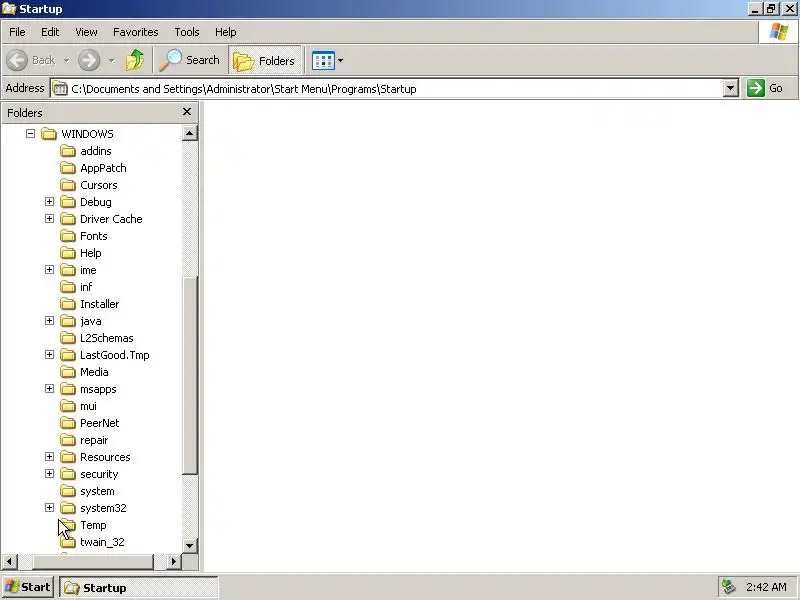The height and width of the screenshot is (600, 800).
Task: Open the address bar dropdown list
Action: click(x=731, y=88)
